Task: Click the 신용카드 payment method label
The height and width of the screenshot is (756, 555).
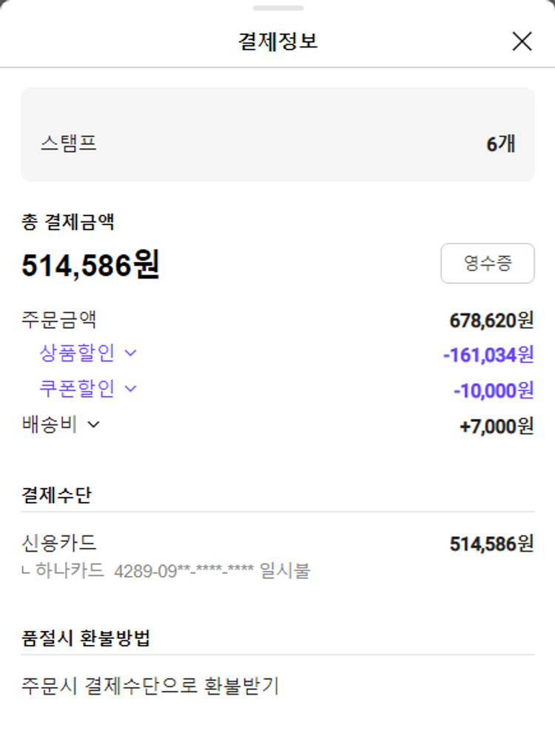Action: [59, 543]
